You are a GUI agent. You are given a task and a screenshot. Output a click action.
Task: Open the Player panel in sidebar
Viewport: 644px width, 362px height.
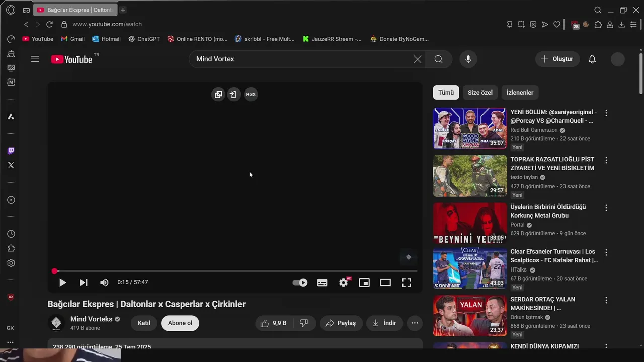(x=11, y=200)
